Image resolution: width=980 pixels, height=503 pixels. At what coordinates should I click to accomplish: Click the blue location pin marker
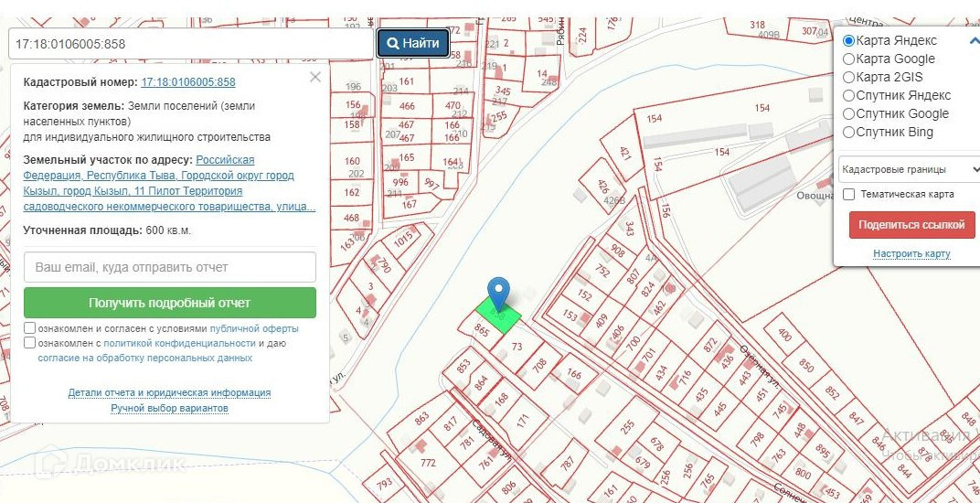(498, 293)
